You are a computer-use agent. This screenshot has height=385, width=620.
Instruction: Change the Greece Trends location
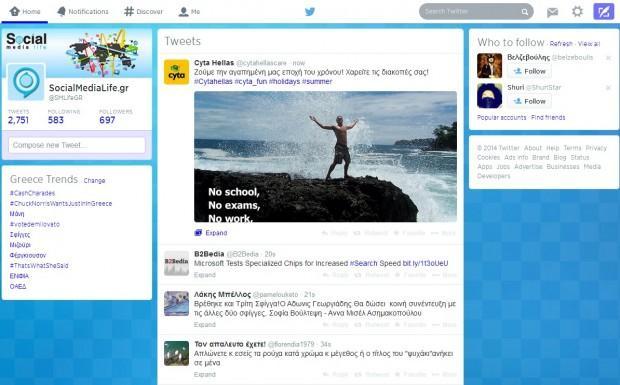click(x=95, y=181)
